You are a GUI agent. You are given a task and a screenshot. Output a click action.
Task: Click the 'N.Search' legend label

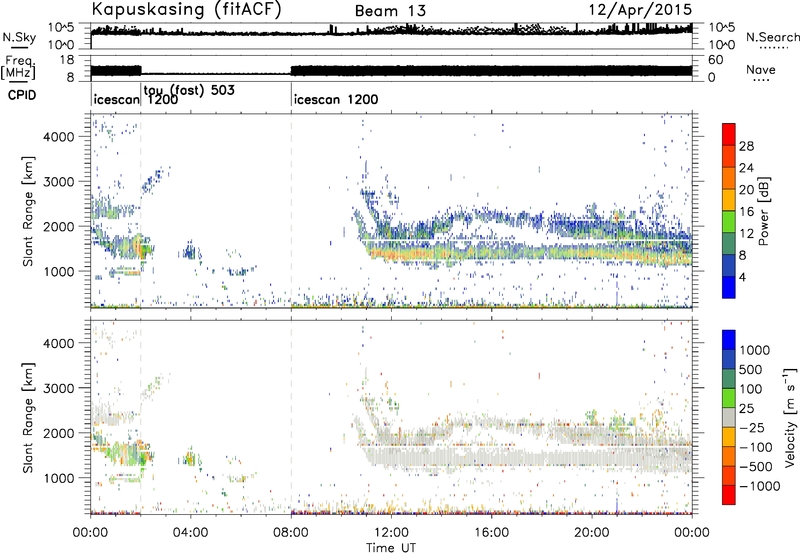pos(772,37)
